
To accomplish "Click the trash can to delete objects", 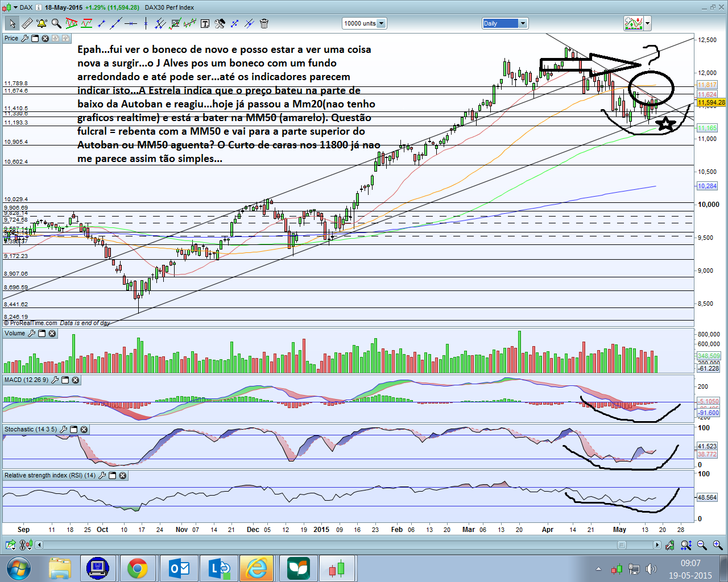I will 264,23.
